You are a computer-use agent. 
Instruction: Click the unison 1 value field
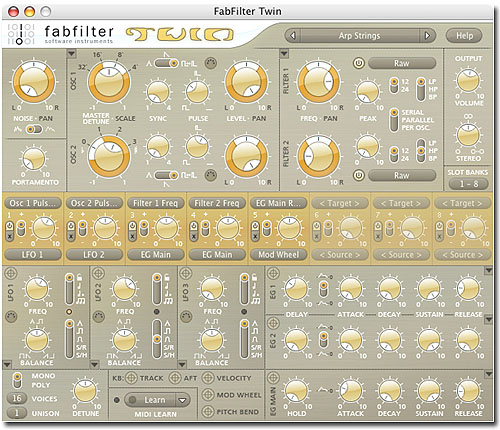click(17, 413)
